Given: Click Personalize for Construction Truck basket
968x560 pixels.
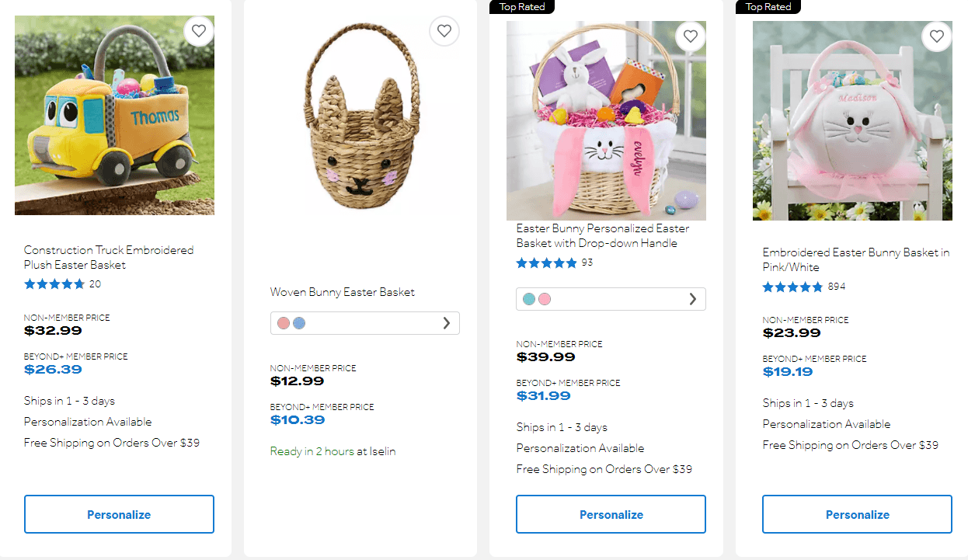Looking at the screenshot, I should click(x=119, y=513).
